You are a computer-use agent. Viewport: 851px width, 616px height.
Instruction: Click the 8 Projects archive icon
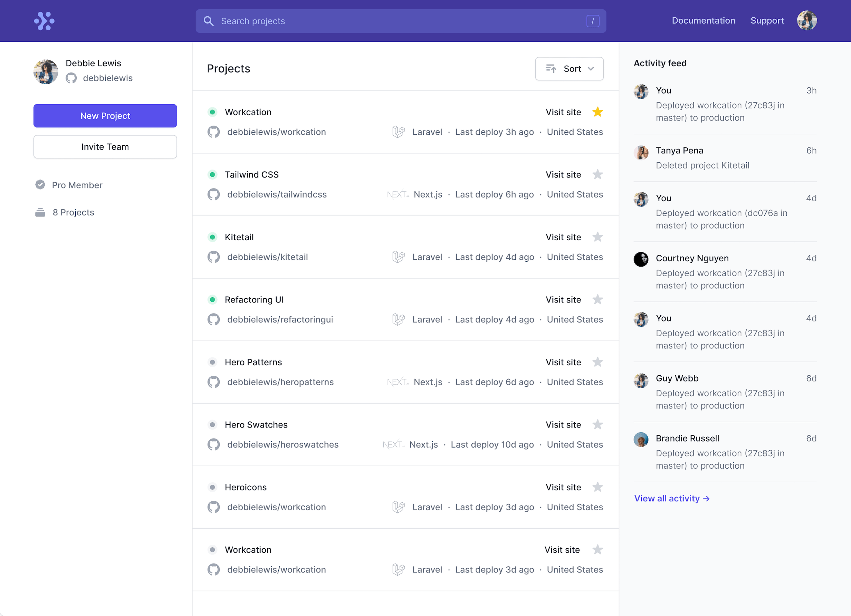click(40, 212)
